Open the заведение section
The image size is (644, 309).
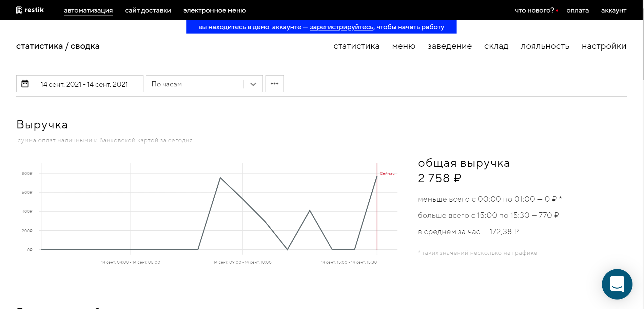coord(450,46)
